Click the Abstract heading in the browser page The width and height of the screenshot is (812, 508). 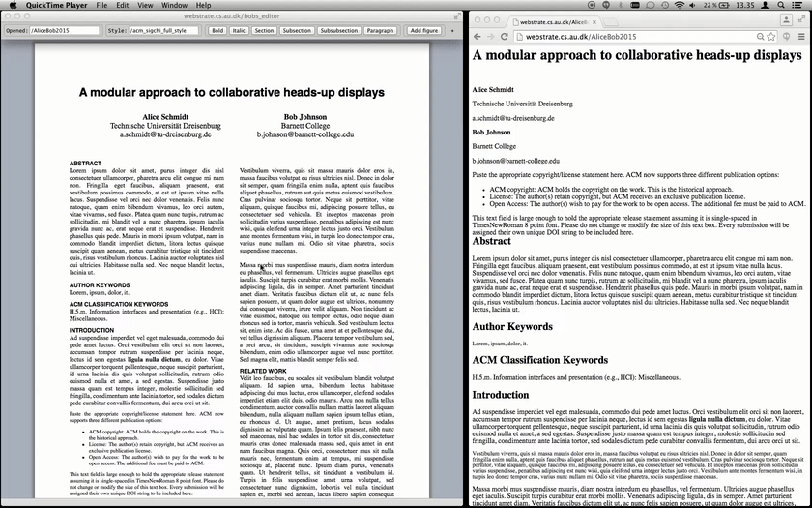coord(491,241)
